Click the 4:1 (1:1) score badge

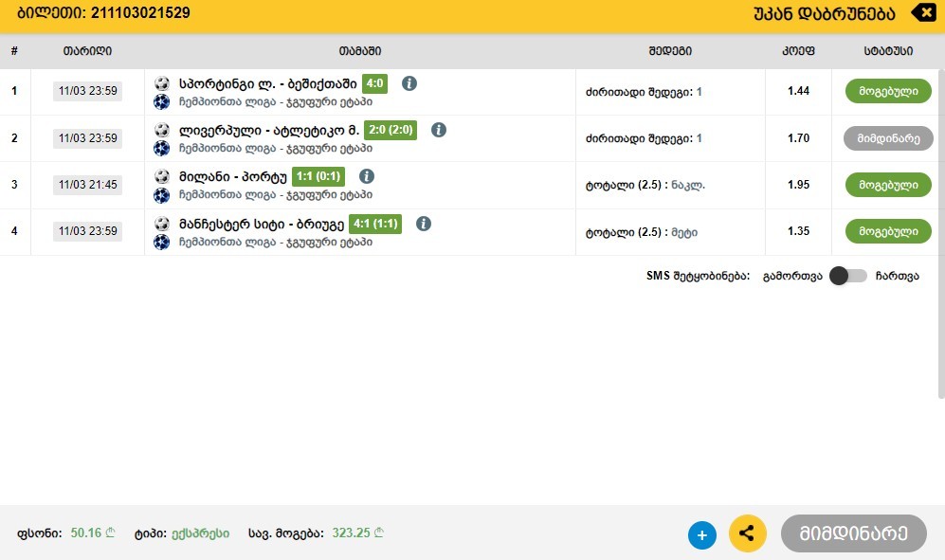tap(375, 224)
